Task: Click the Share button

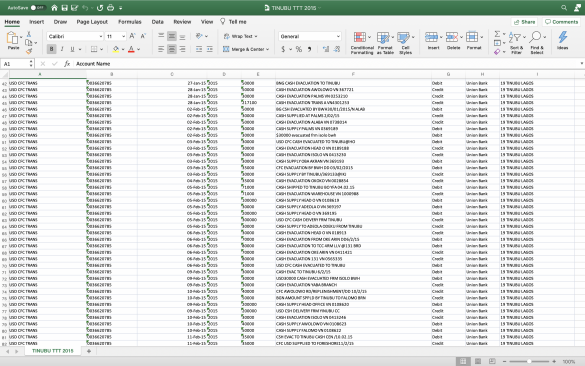Action: tap(524, 22)
